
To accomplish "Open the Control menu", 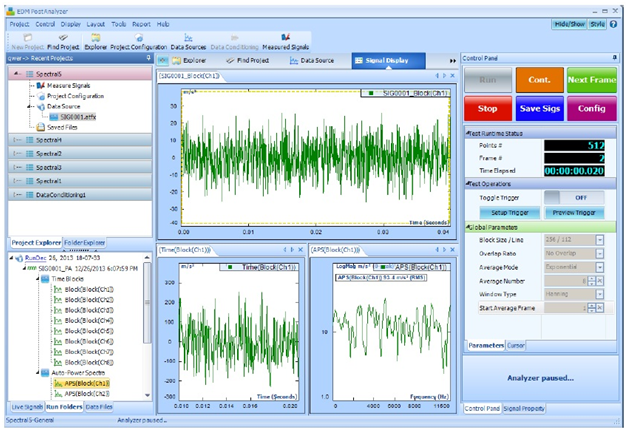I will click(45, 24).
